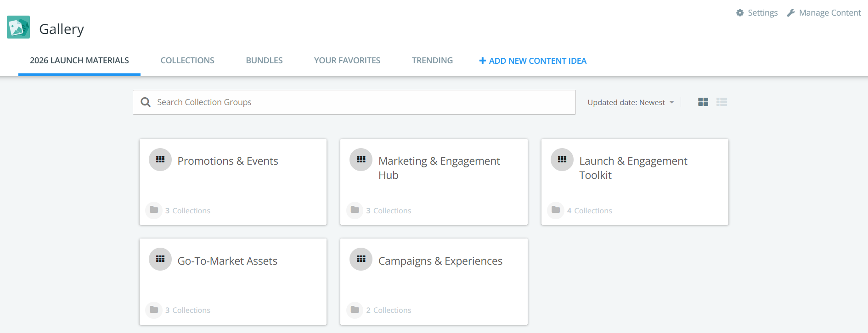Screen dimensions: 868x333
Task: Open Settings via the gear icon
Action: pyautogui.click(x=740, y=13)
